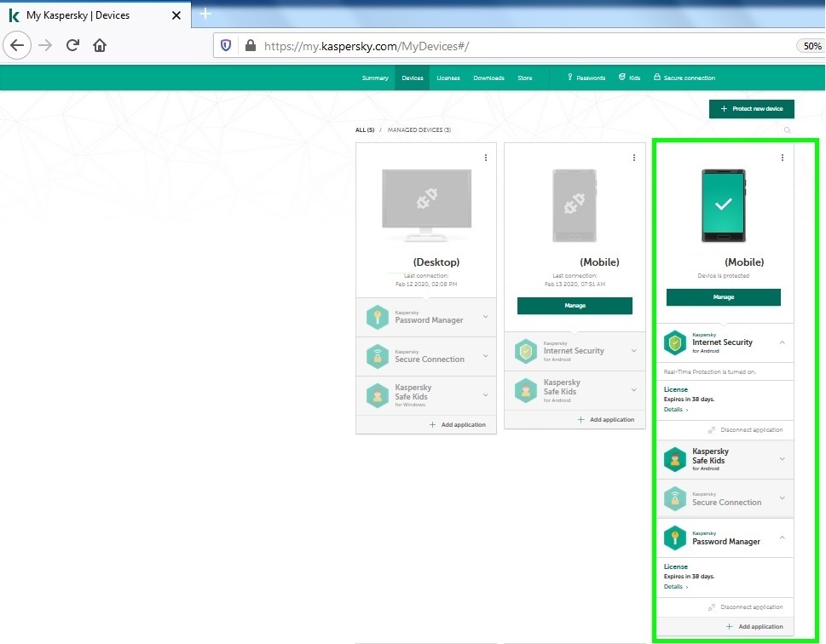Viewport: 826px width, 644px height.
Task: Click Manage on the disconnected Mobile card
Action: [575, 306]
